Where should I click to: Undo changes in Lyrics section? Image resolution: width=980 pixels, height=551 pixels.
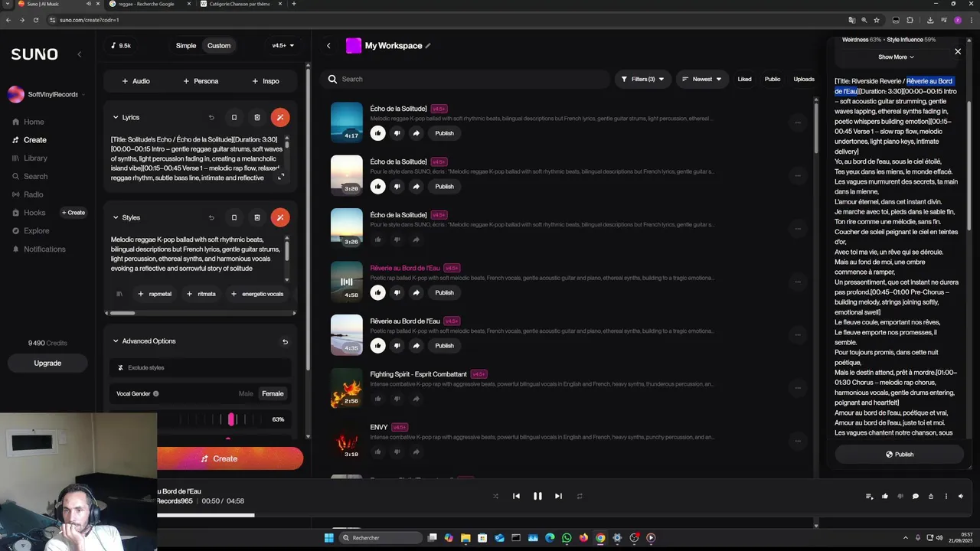pos(211,117)
